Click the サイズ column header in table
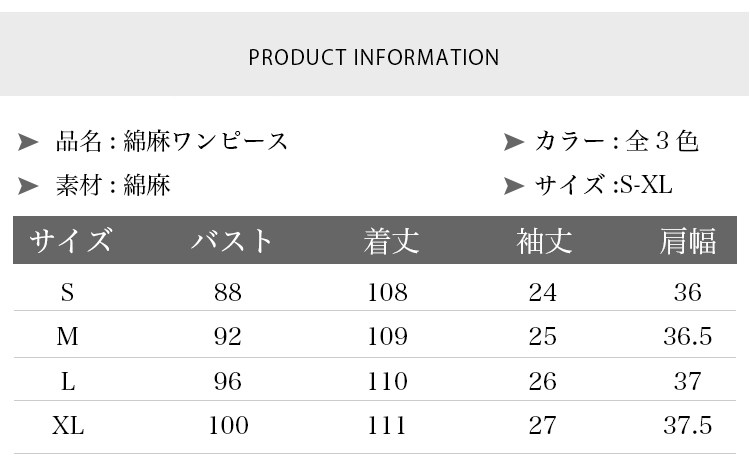Screen dimensions: 750x469 70,241
